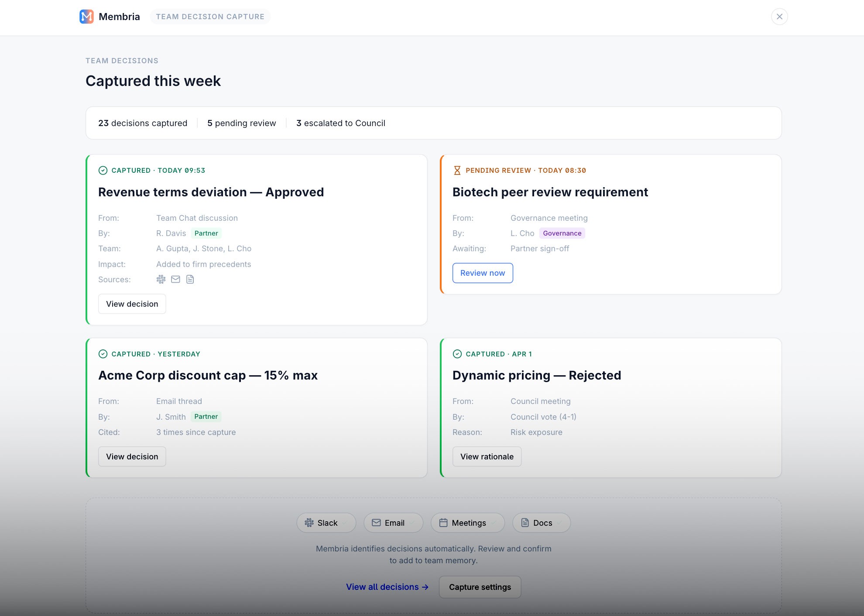
Task: Toggle the Email capture source chip
Action: tap(393, 523)
